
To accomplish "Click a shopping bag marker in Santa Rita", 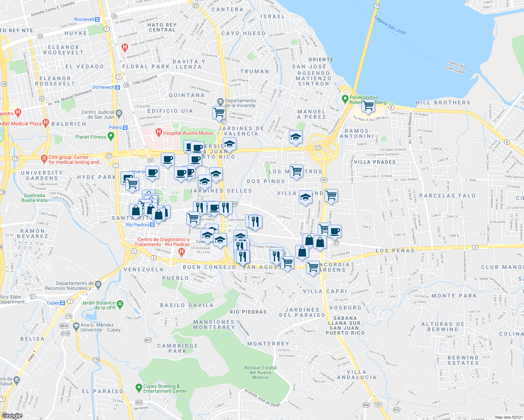I will [x=135, y=211].
